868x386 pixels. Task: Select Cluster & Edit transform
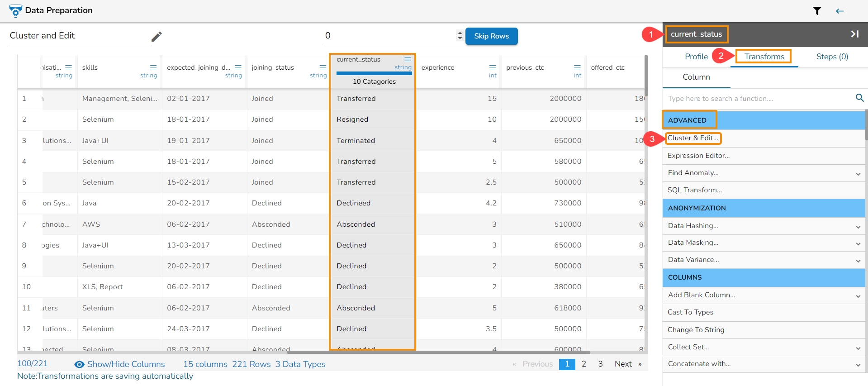(x=693, y=138)
